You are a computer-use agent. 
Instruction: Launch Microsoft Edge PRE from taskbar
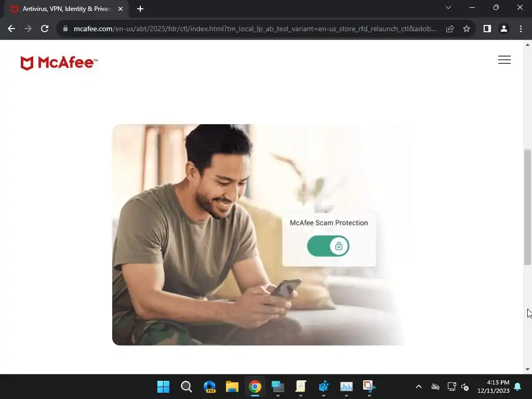(209, 387)
